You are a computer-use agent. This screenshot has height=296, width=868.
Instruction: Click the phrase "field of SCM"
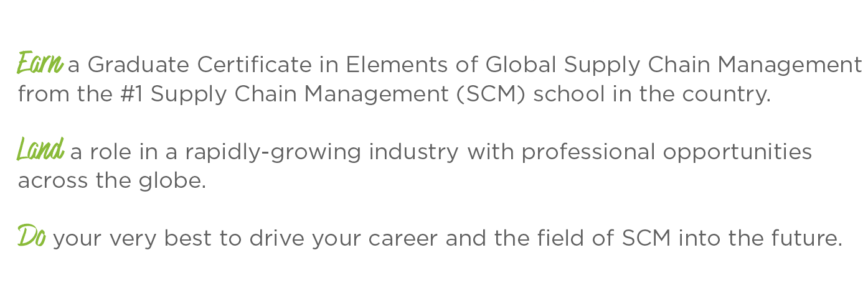[x=595, y=239]
